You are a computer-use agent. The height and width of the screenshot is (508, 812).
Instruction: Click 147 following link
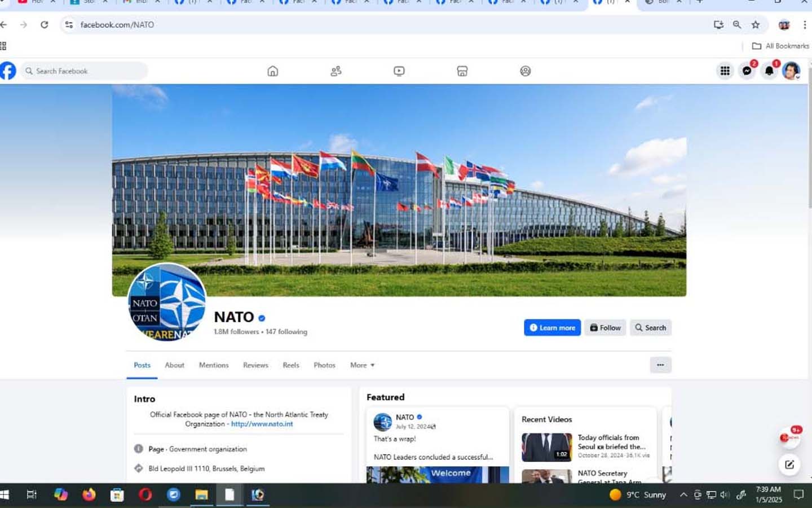[286, 332]
